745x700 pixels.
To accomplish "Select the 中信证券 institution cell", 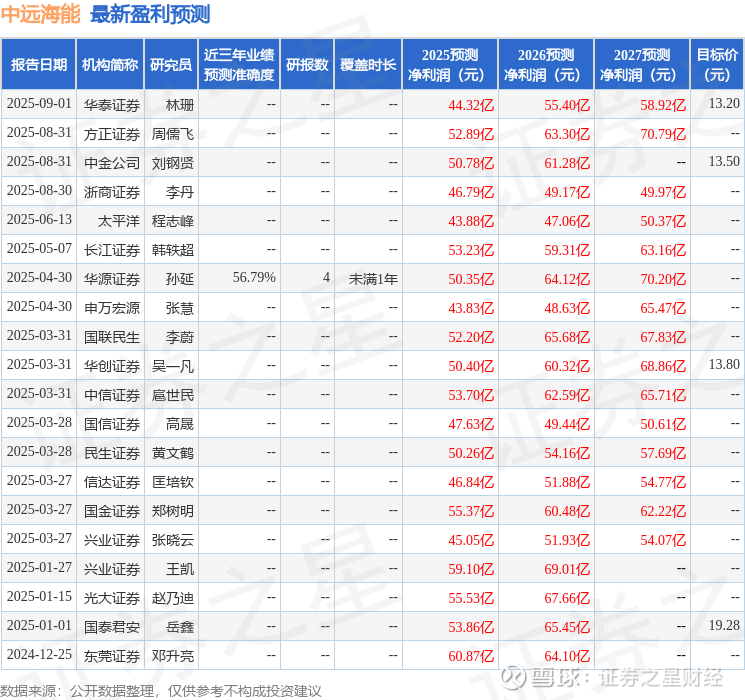I will tap(112, 395).
